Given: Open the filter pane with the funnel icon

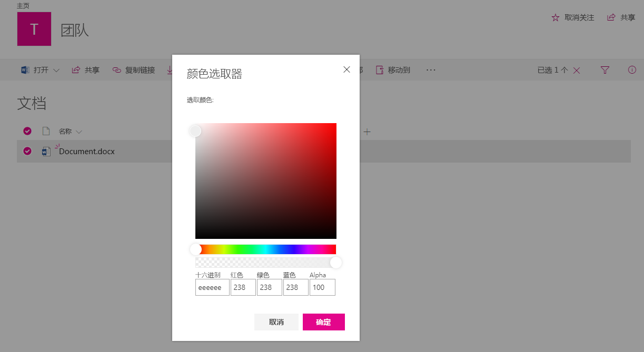Looking at the screenshot, I should coord(605,69).
